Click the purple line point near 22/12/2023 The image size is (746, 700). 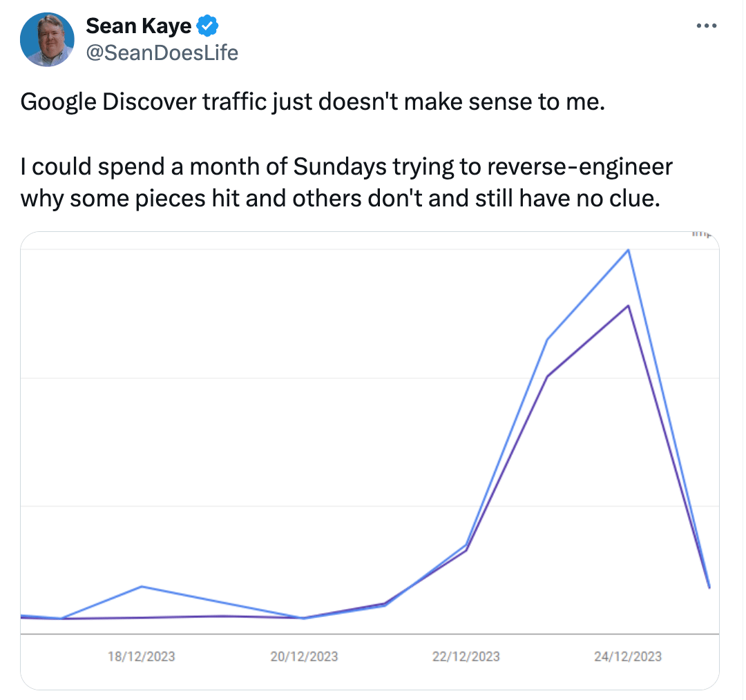click(466, 550)
